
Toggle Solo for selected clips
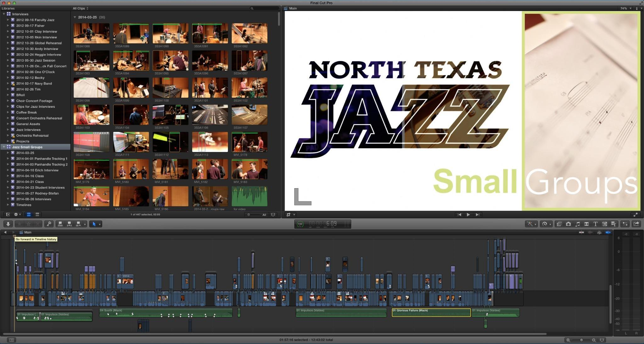coord(599,232)
